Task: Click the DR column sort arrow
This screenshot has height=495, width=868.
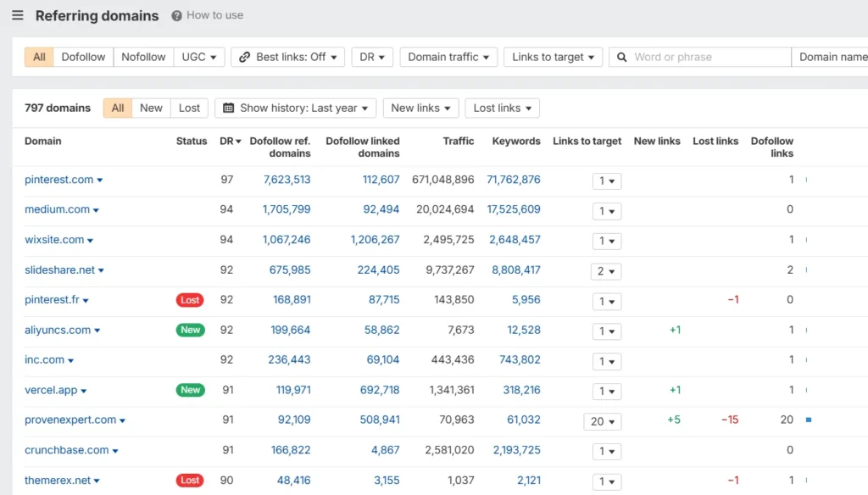Action: click(238, 142)
